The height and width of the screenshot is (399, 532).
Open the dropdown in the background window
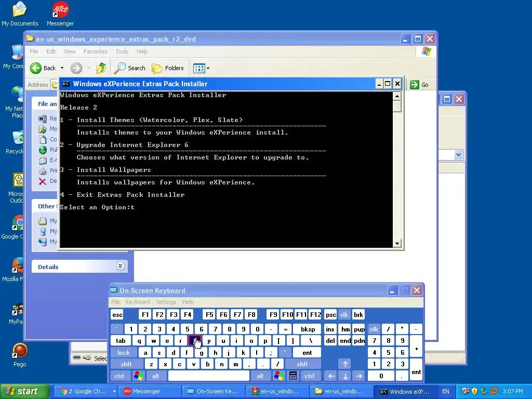pos(458,155)
